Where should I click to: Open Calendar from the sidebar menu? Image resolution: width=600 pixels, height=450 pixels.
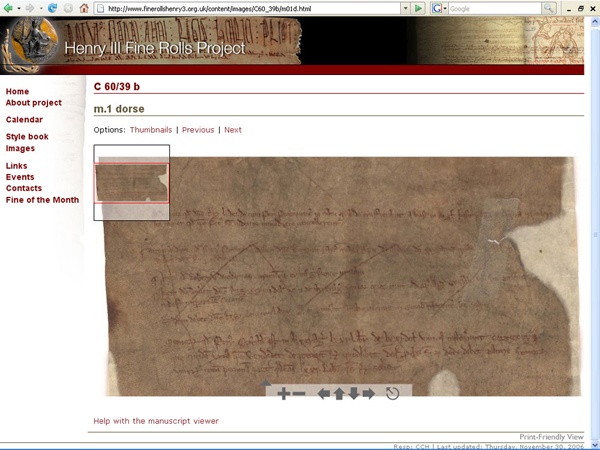[24, 120]
